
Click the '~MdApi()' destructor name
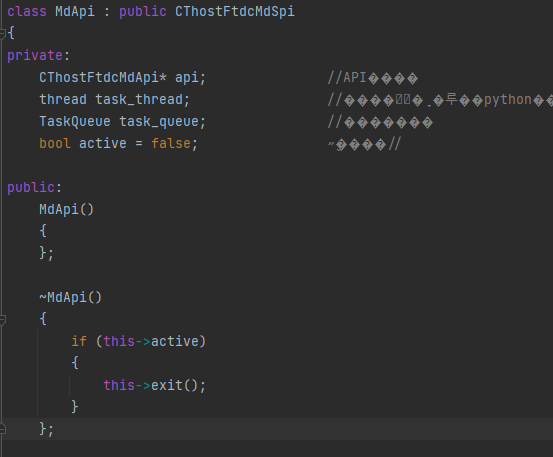71,297
